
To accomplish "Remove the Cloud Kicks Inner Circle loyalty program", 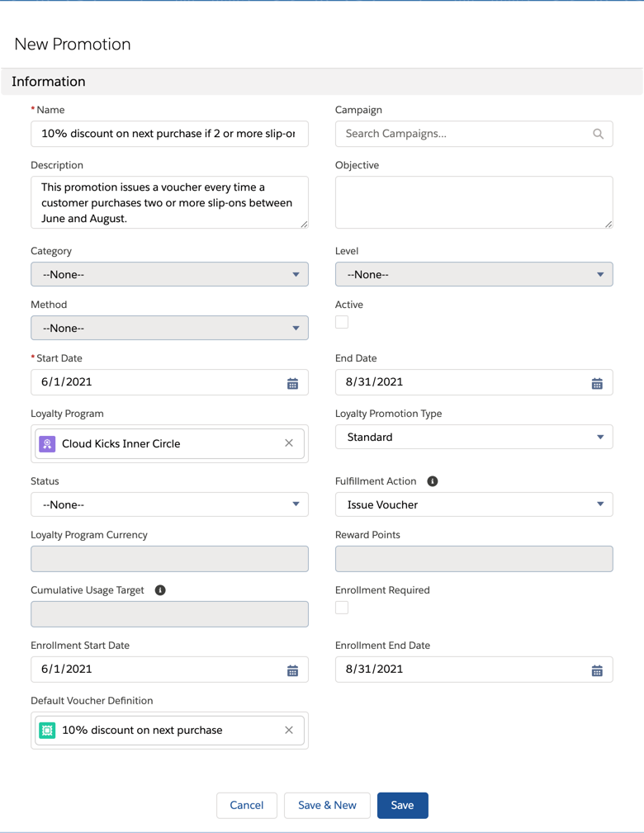I will point(289,443).
